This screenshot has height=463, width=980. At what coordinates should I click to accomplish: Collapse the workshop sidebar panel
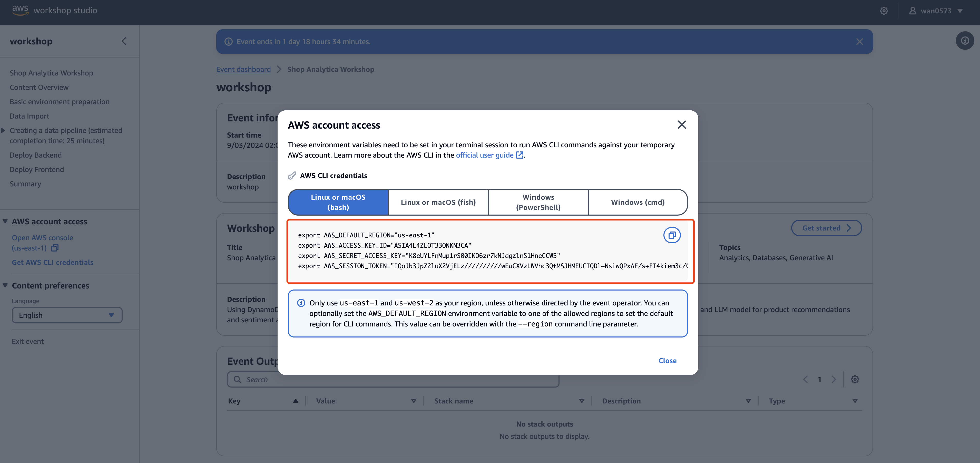coord(124,41)
